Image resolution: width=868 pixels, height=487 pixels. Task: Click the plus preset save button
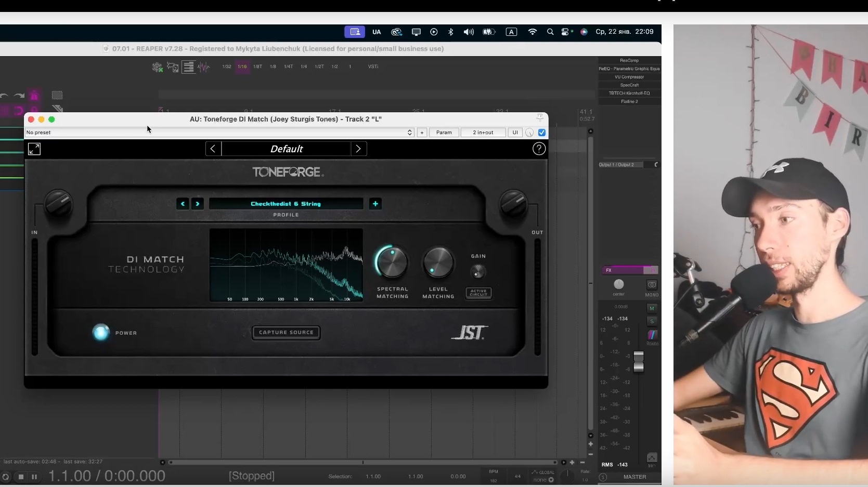click(x=422, y=133)
